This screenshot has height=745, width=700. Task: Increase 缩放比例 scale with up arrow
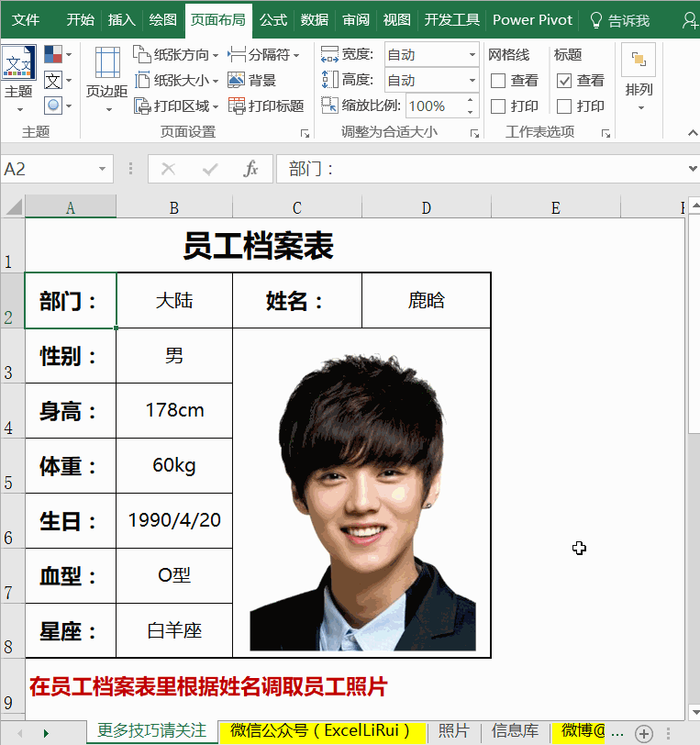[x=470, y=100]
